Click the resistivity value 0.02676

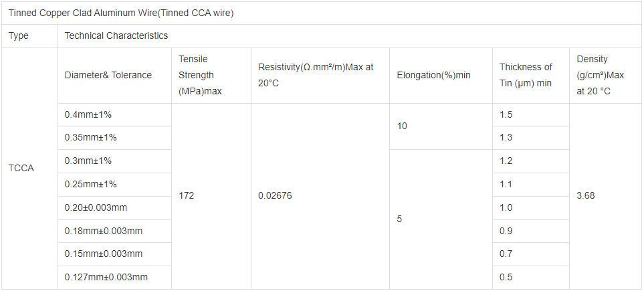275,196
